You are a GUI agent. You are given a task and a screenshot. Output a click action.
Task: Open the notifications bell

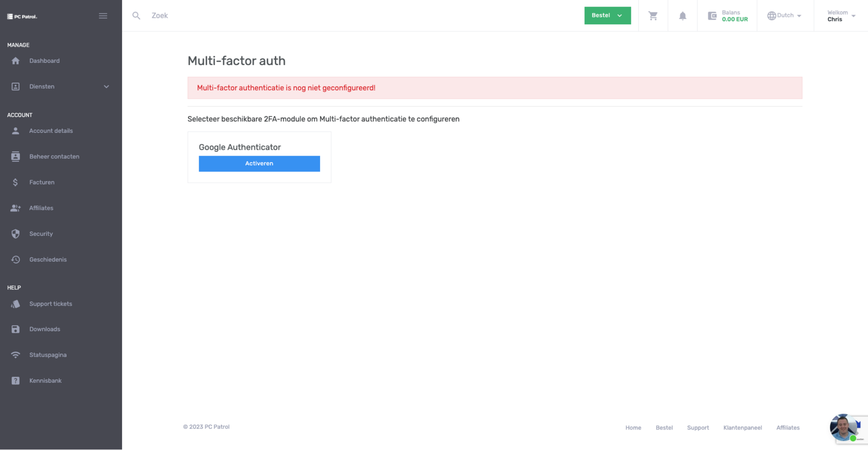[x=682, y=16]
